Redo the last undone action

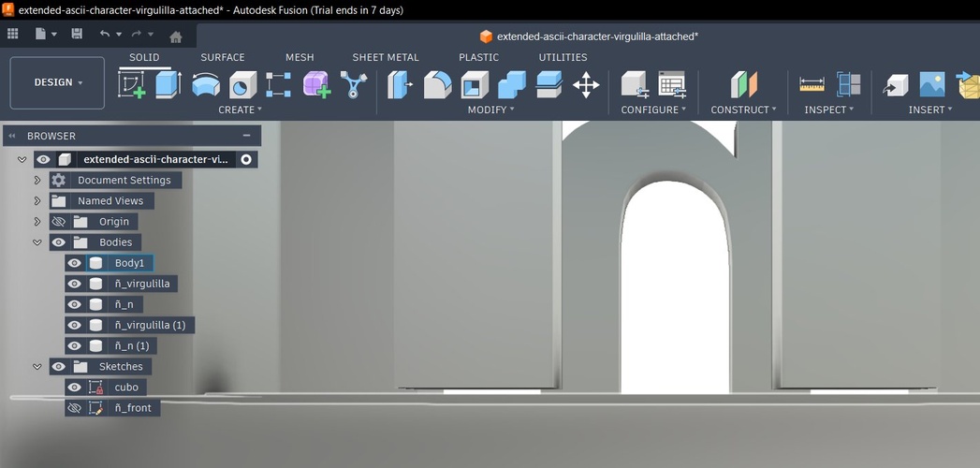137,35
